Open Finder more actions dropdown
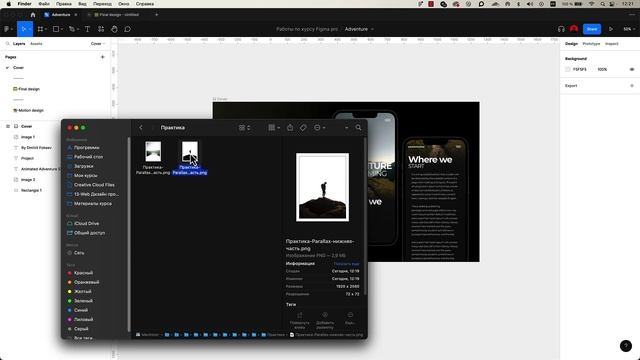 coord(319,128)
